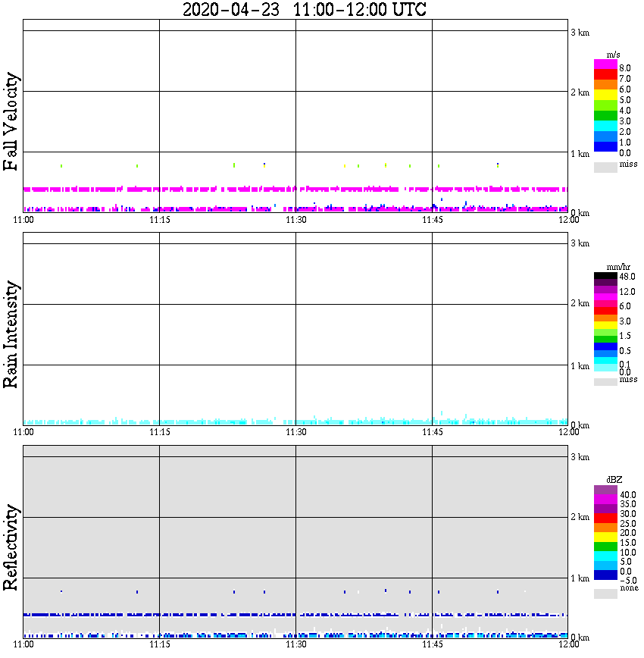Select the pale cyan bottom swatch in mm/hr legend
Image resolution: width=644 pixels, height=658 pixels.
(x=605, y=368)
